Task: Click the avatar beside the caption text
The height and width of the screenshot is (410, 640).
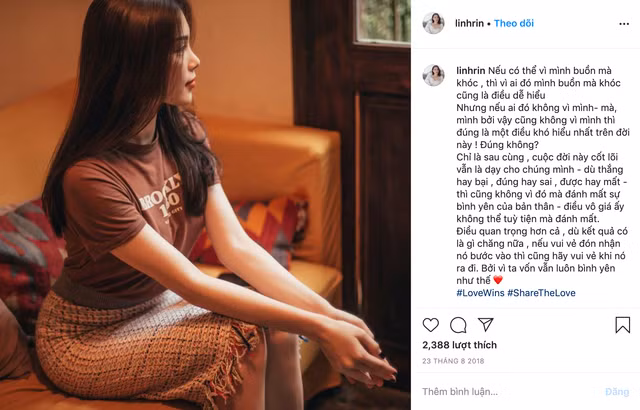Action: click(433, 75)
